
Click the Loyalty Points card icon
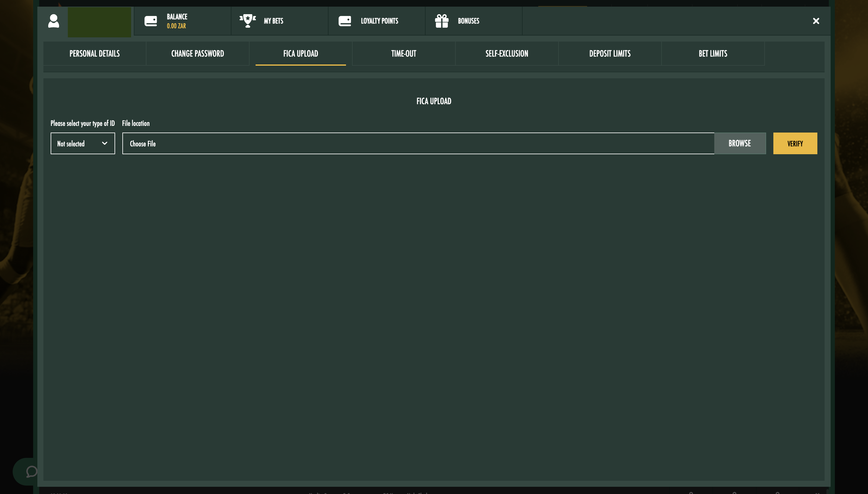click(x=345, y=20)
